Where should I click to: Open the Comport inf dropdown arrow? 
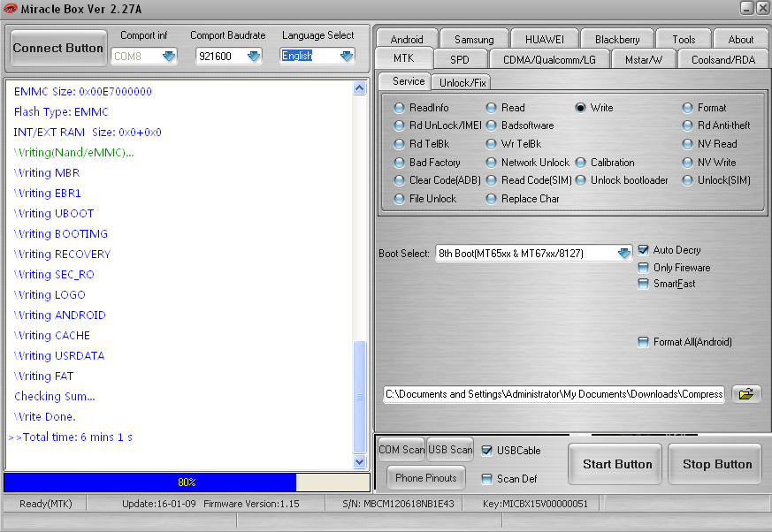[168, 56]
